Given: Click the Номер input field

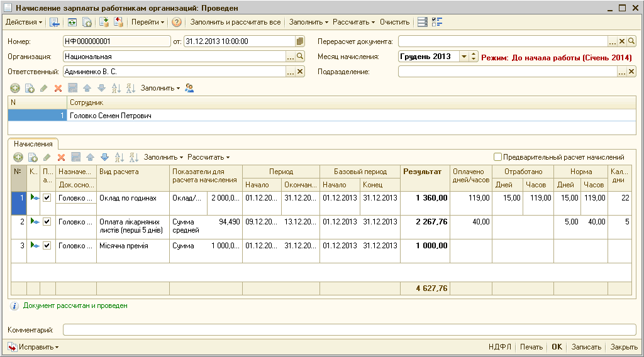Looking at the screenshot, I should [116, 41].
